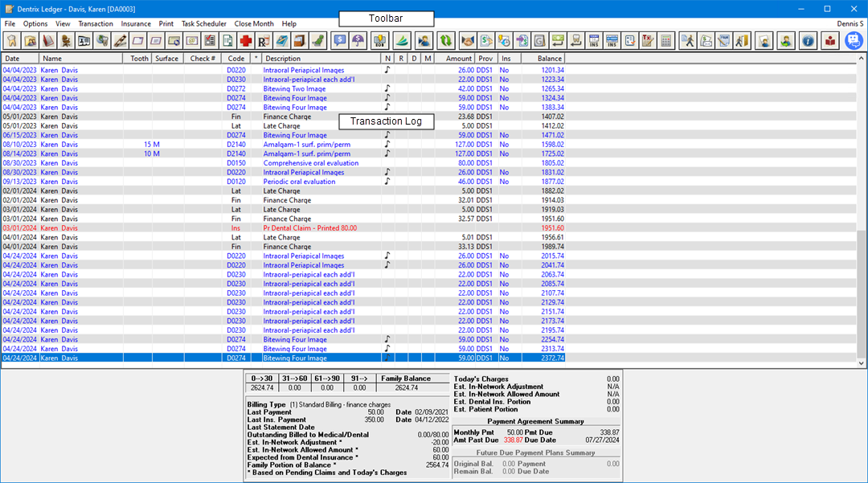Click the Family File folder icon
Image resolution: width=868 pixels, height=483 pixels.
tap(30, 40)
